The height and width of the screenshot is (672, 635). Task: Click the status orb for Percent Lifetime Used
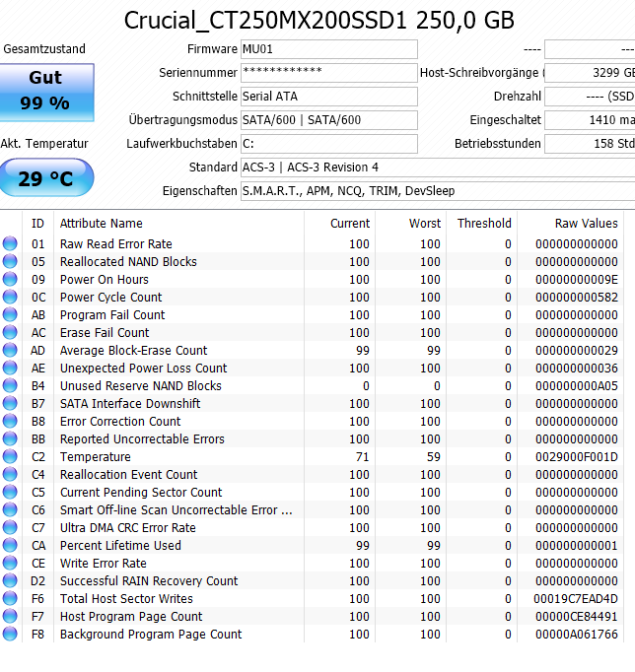pos(10,545)
